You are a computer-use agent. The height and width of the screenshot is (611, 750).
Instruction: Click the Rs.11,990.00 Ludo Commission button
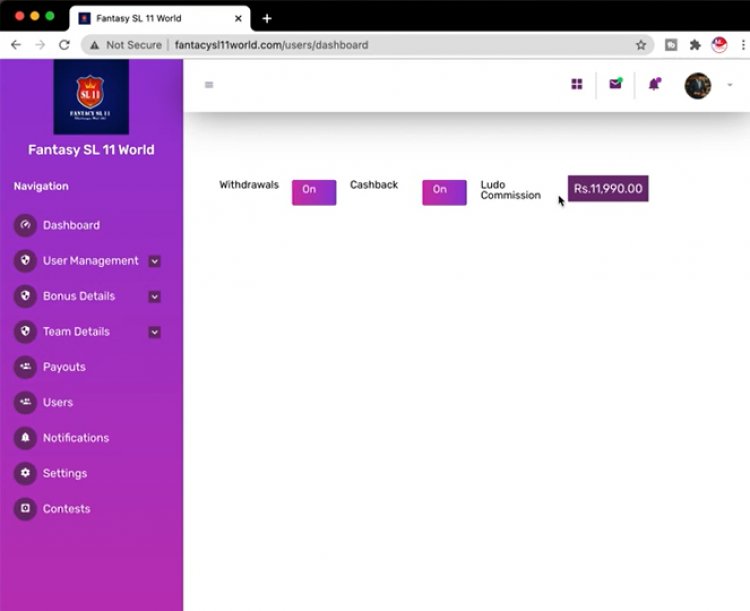pos(608,189)
